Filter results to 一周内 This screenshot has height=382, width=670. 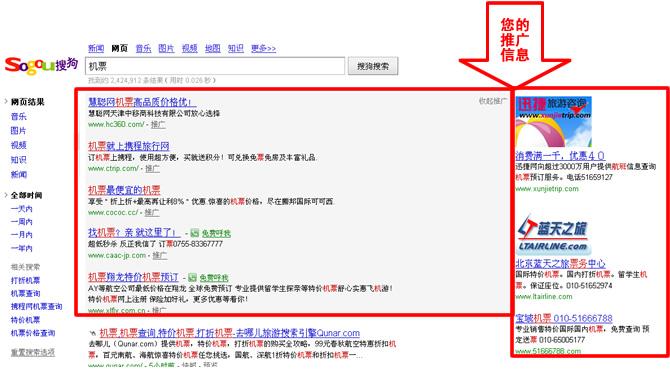[21, 222]
